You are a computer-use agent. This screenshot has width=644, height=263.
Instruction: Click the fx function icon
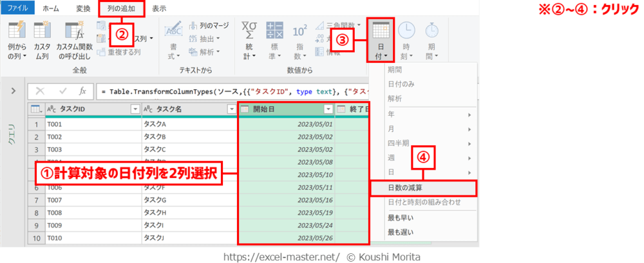click(x=83, y=91)
